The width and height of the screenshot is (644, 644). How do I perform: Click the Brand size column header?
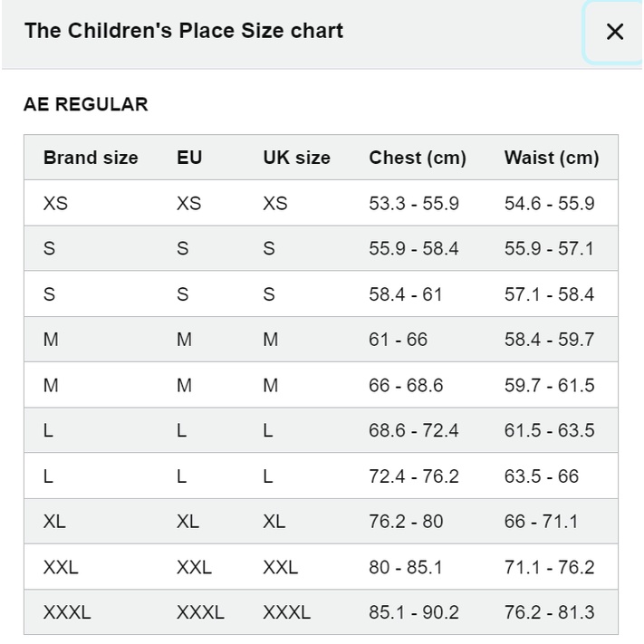(91, 158)
